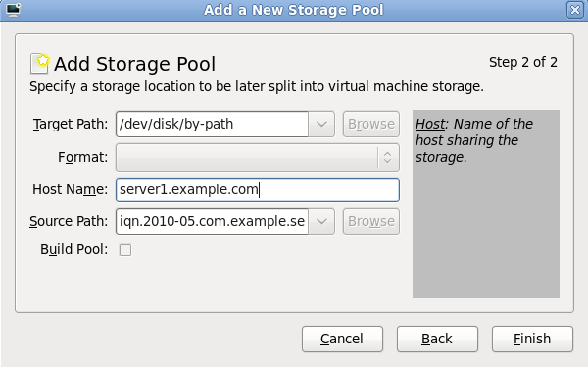Click the Target Path text entry
Viewport: 588px width, 367px height.
click(x=213, y=124)
